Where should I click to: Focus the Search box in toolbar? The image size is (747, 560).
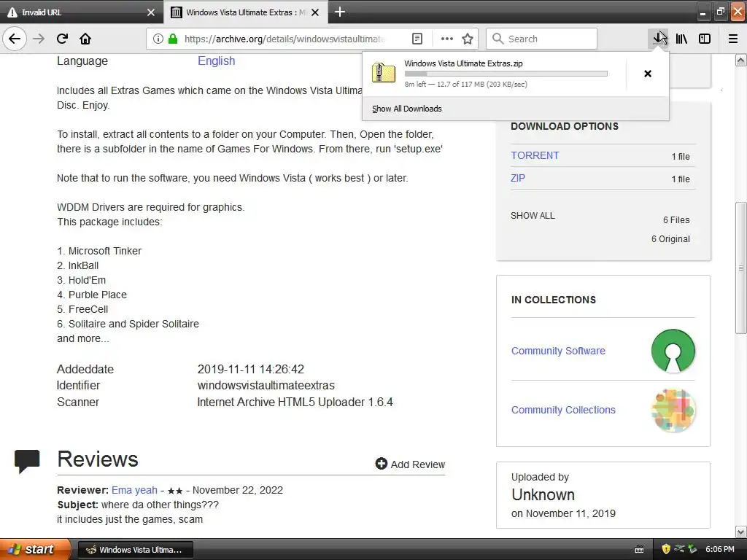point(542,39)
